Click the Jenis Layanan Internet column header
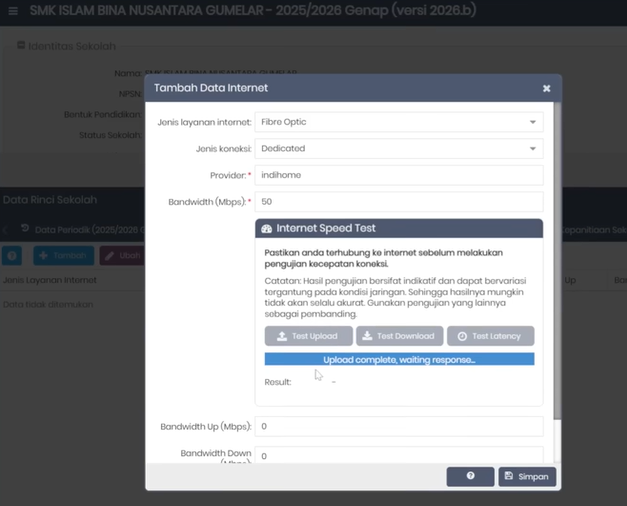Viewport: 627px width, 506px height. [x=50, y=280]
